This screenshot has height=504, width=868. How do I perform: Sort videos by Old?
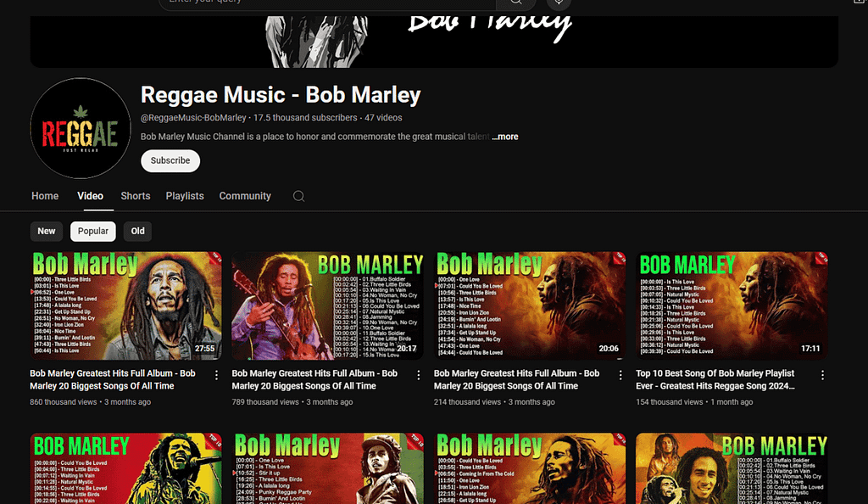pos(138,231)
